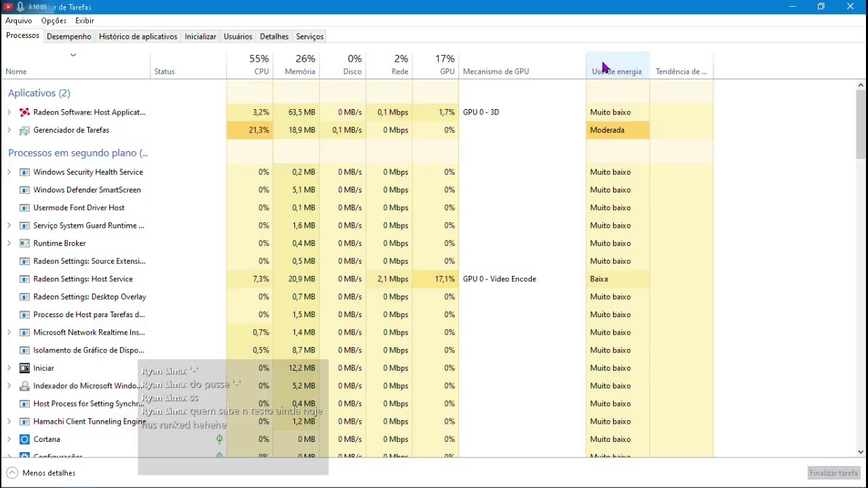This screenshot has height=488, width=868.
Task: Open the Arquivo menu
Action: point(19,21)
